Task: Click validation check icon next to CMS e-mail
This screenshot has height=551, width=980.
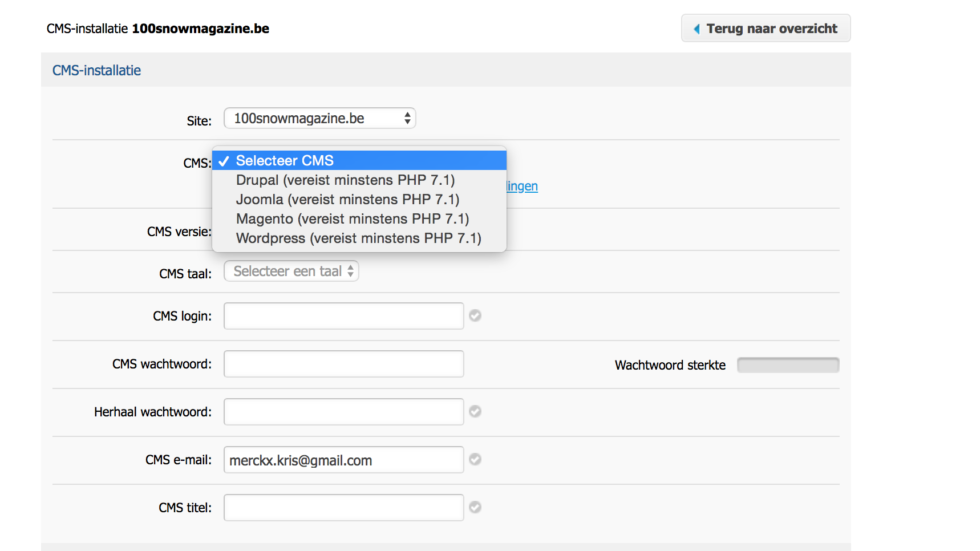Action: (475, 459)
